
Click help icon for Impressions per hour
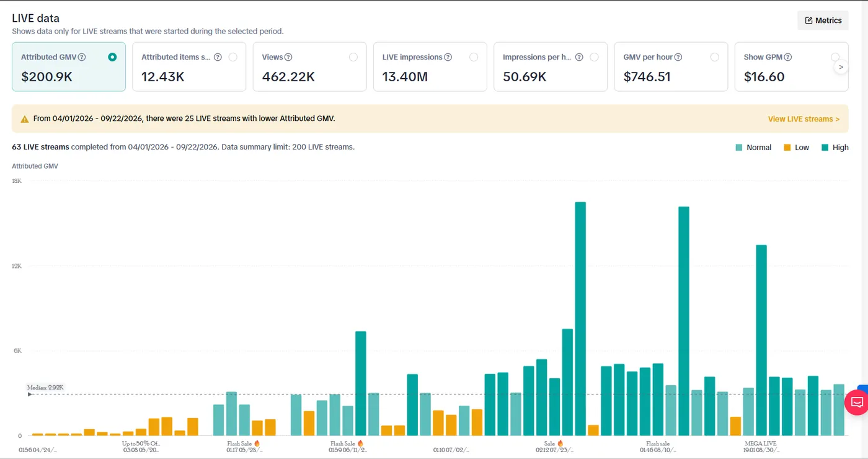(x=579, y=57)
